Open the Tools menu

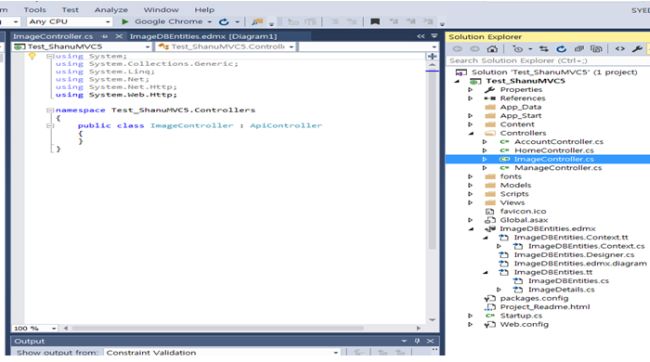(x=35, y=10)
